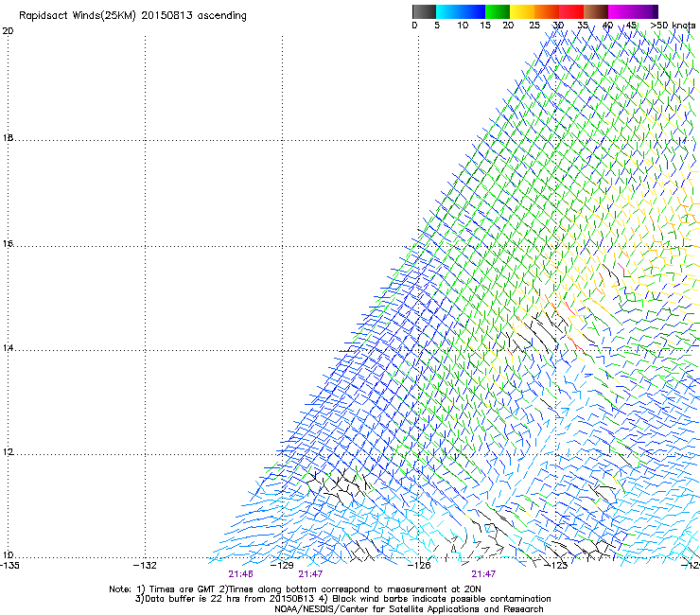The image size is (700, 615).
Task: Click the '25' legend tick label
Action: pyautogui.click(x=534, y=26)
